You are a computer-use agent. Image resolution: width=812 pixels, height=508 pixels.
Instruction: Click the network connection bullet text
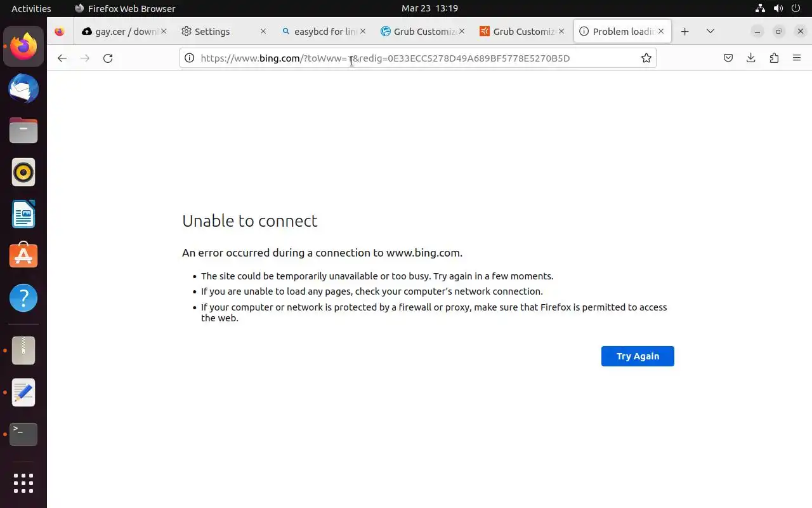pos(372,291)
